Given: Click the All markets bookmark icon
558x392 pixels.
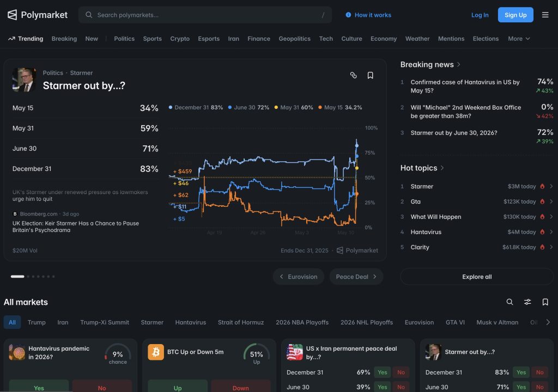Looking at the screenshot, I should 545,302.
